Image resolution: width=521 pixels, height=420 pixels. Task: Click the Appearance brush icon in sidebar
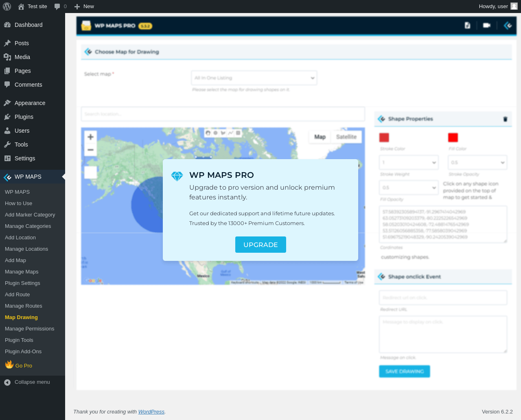click(7, 103)
